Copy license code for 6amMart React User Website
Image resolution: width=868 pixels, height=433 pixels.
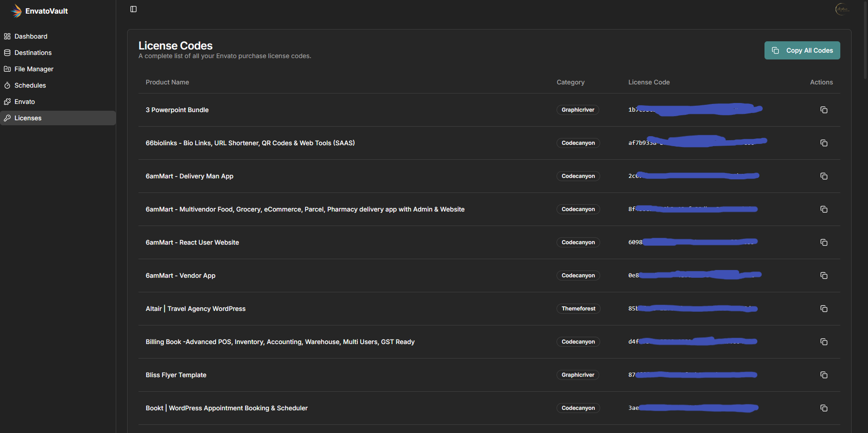pos(824,242)
